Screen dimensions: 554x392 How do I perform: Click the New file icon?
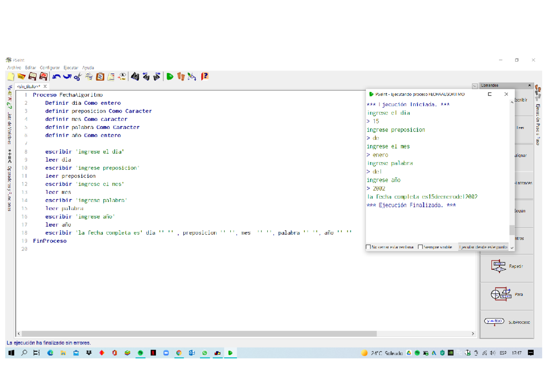pos(11,77)
